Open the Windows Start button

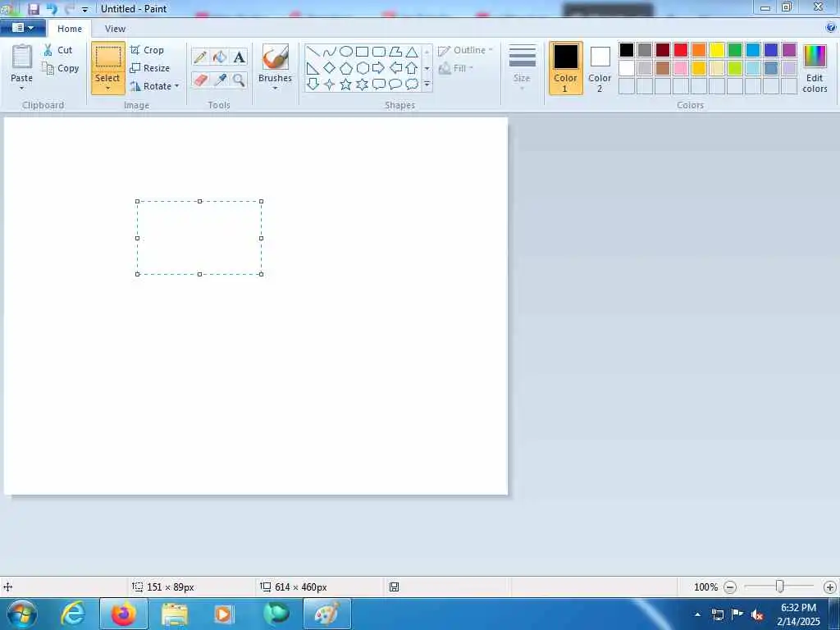point(22,614)
